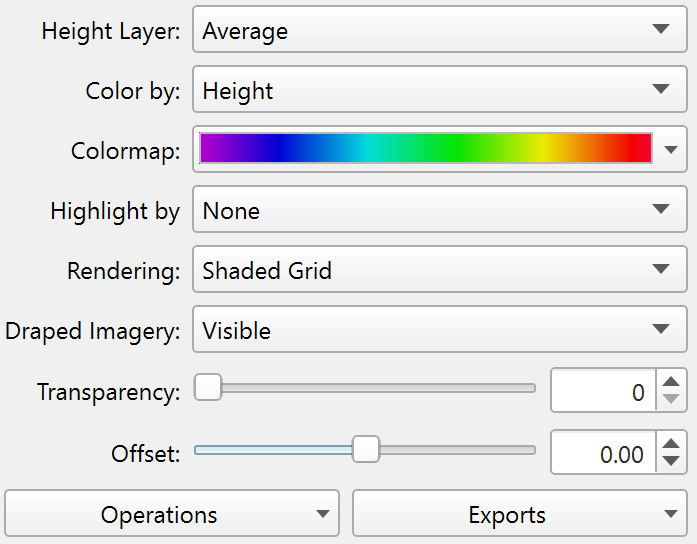Click the arrow on Height Layer combo box
The width and height of the screenshot is (697, 544).
tap(661, 30)
